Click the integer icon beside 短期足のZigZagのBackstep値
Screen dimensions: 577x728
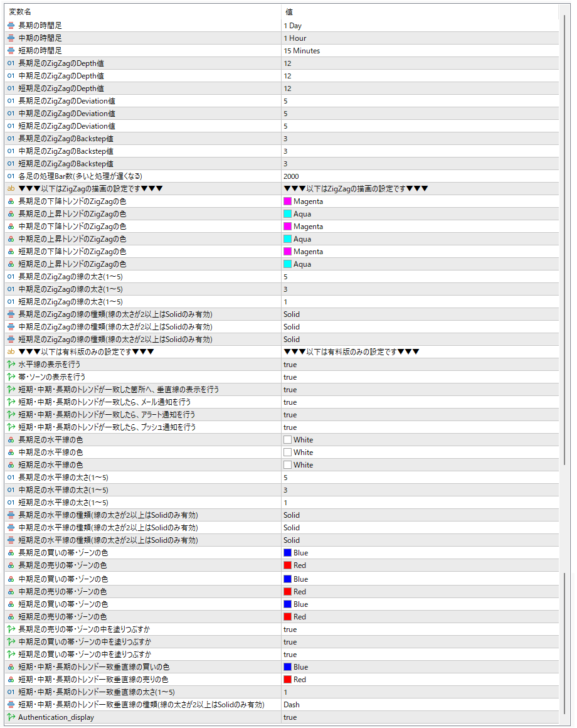point(11,163)
